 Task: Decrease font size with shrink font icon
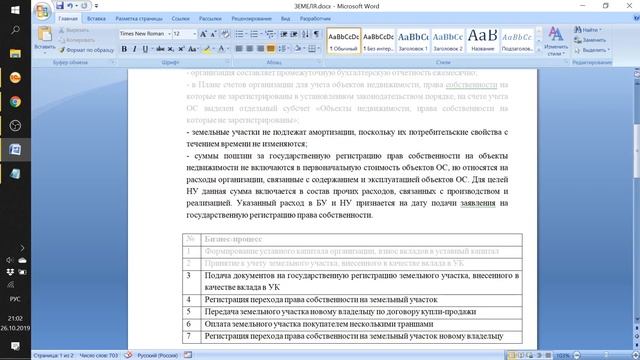[x=213, y=34]
